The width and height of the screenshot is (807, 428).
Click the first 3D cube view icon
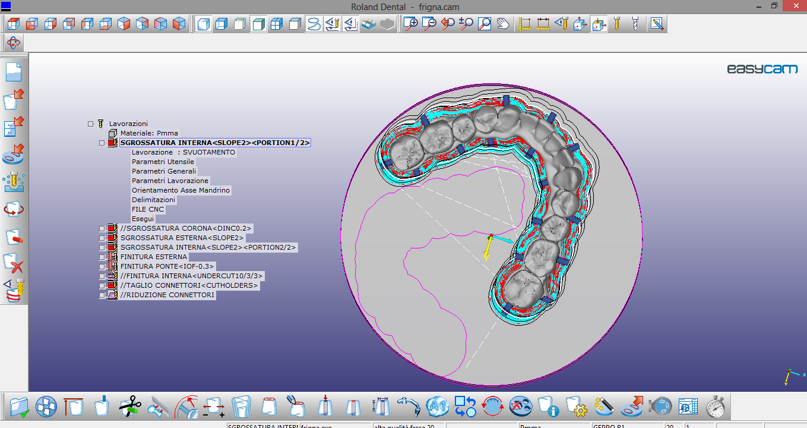12,23
